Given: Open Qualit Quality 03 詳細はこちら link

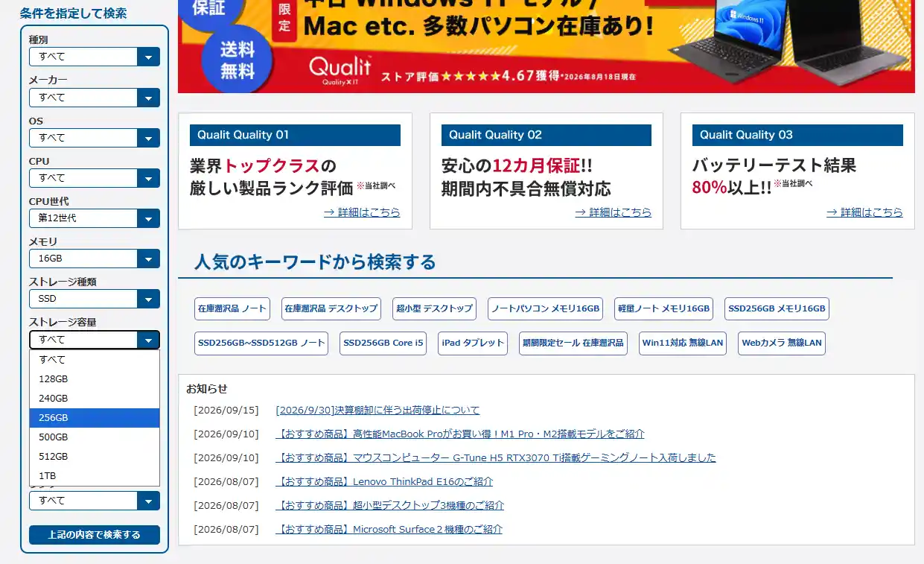Looking at the screenshot, I should click(864, 212).
